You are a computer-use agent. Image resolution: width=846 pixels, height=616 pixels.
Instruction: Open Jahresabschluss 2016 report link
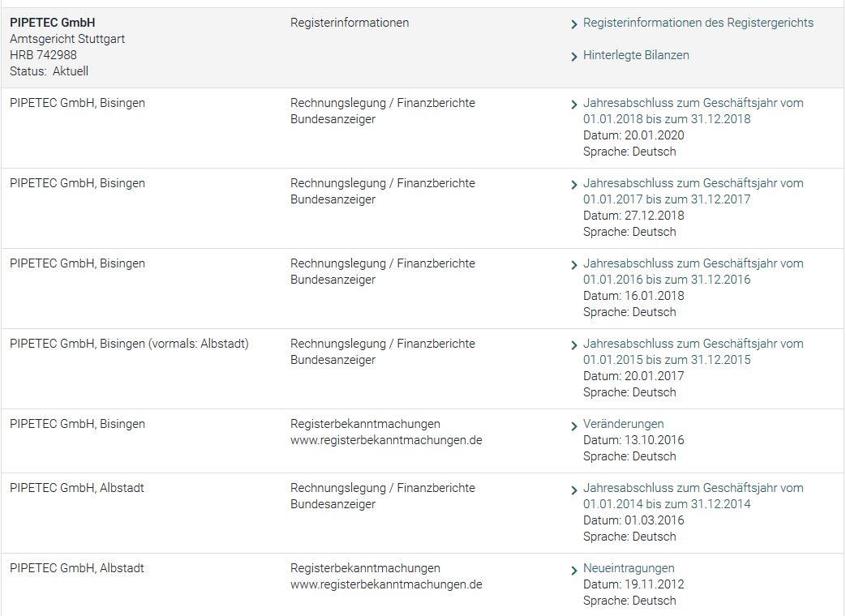tap(694, 272)
